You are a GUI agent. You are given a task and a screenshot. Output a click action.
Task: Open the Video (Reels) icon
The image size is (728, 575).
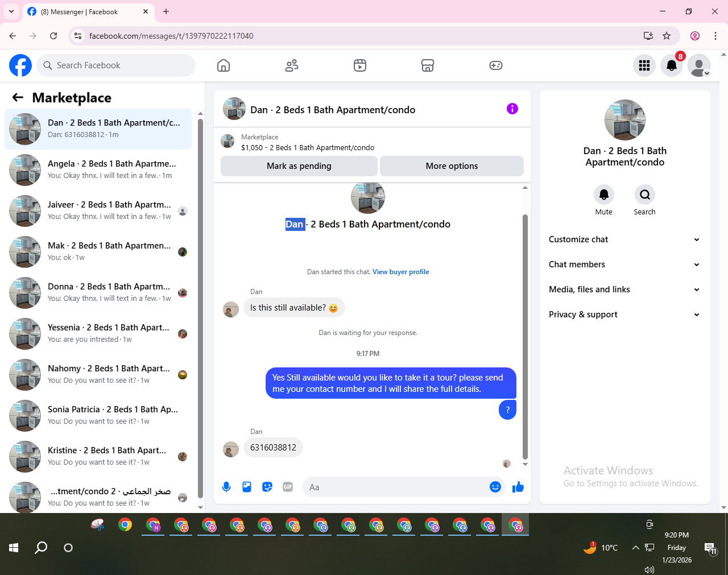360,65
